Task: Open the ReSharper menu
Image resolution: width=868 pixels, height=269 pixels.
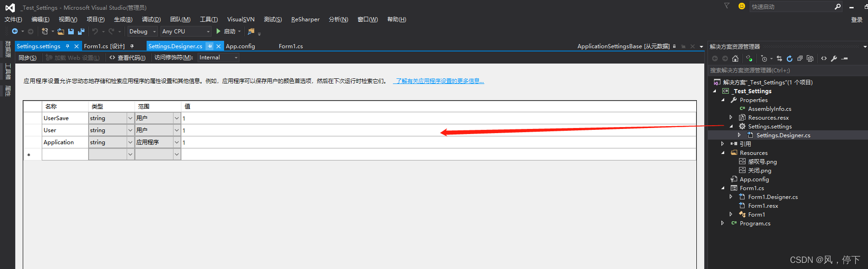Action: coord(305,19)
